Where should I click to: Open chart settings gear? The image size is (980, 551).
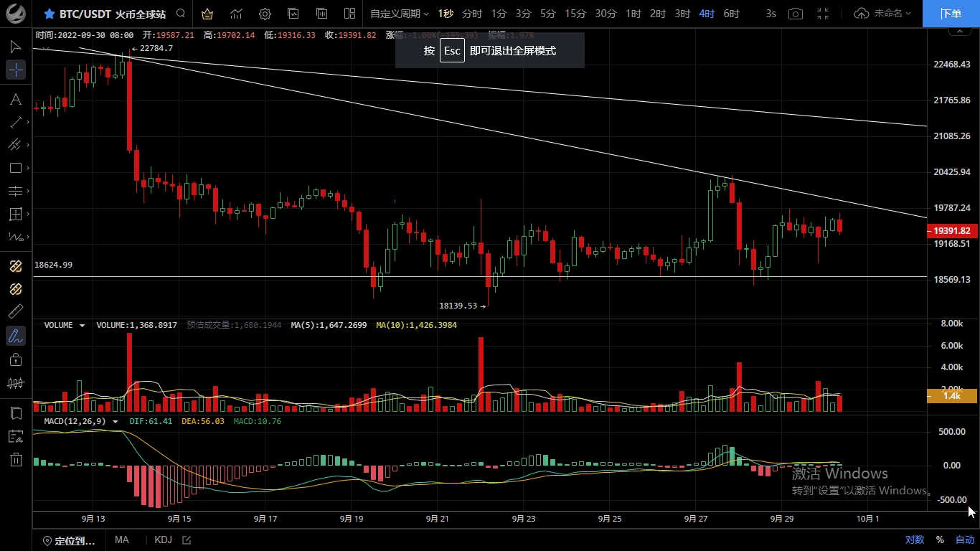coord(265,14)
